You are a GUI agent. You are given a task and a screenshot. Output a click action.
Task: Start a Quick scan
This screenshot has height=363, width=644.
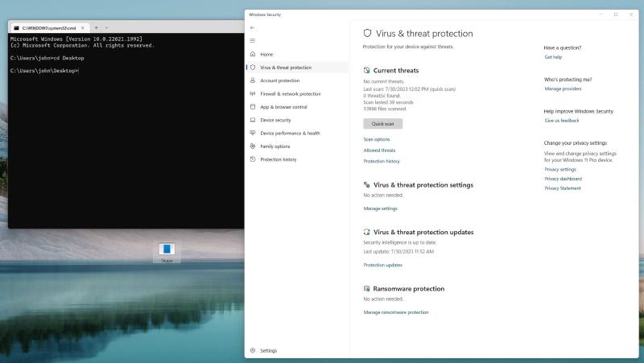click(x=383, y=124)
